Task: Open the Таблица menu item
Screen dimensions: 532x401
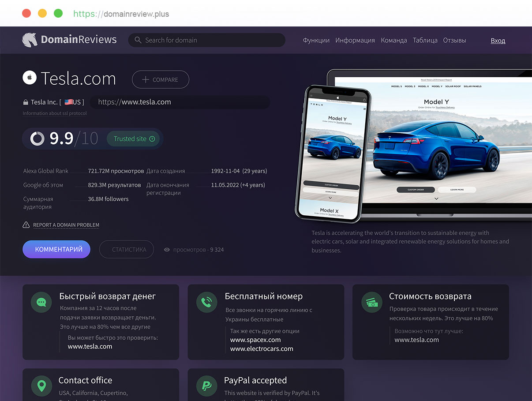Action: (x=425, y=40)
